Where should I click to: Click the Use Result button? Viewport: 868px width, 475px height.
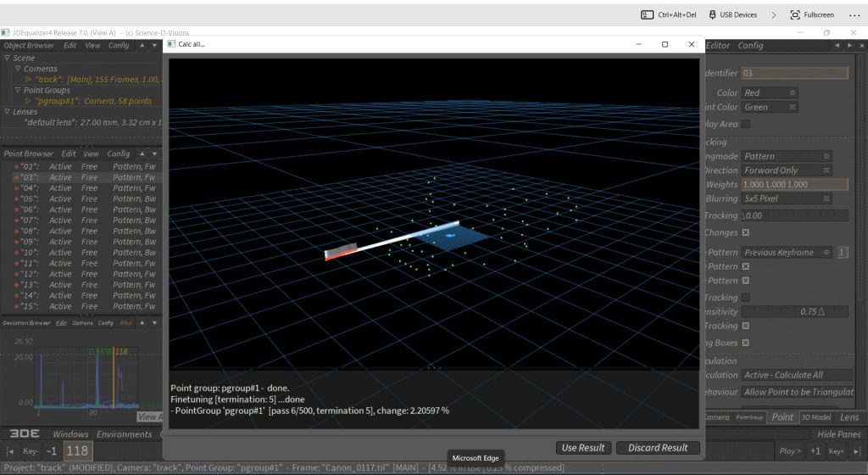(x=583, y=448)
